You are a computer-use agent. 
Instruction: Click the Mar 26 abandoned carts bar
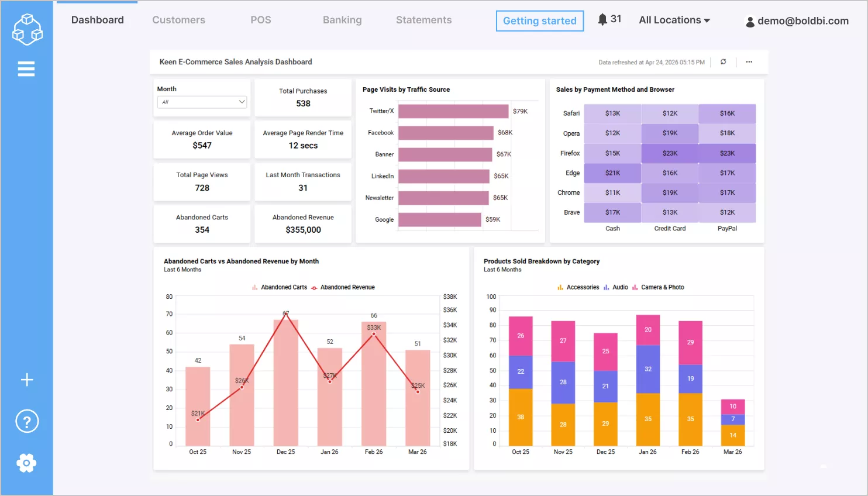(x=418, y=398)
